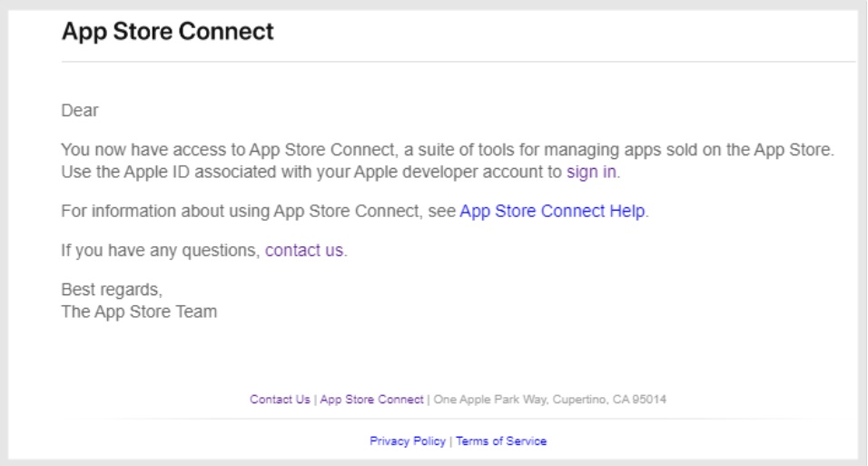
Task: Click "If you have any questions" text
Action: 160,251
